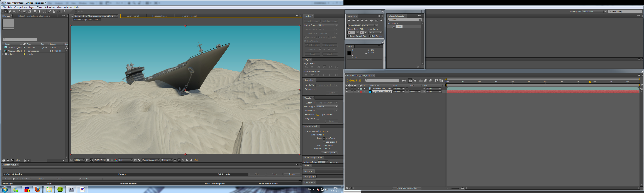Mute audio in Preview panel

click(371, 21)
